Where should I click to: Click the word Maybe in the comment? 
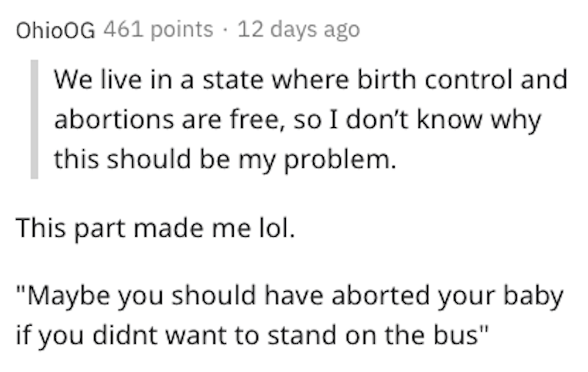(68, 296)
